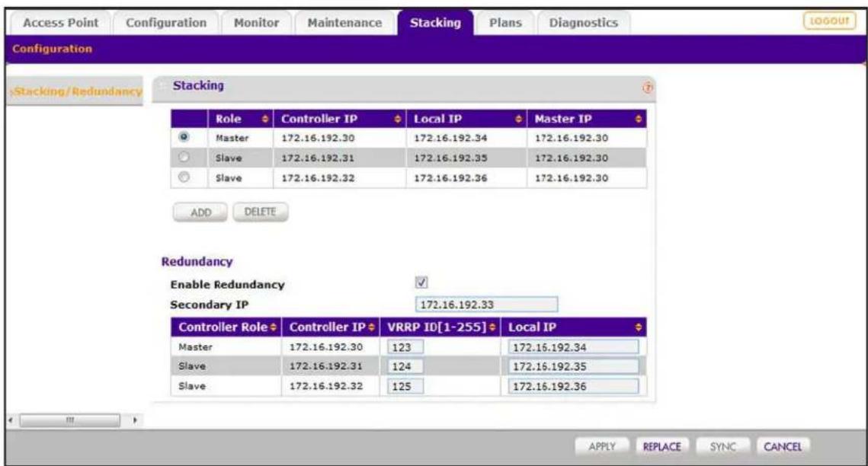Click Controller IP 172.16.192.32 in stacking table
The width and height of the screenshot is (868, 466).
point(318,178)
